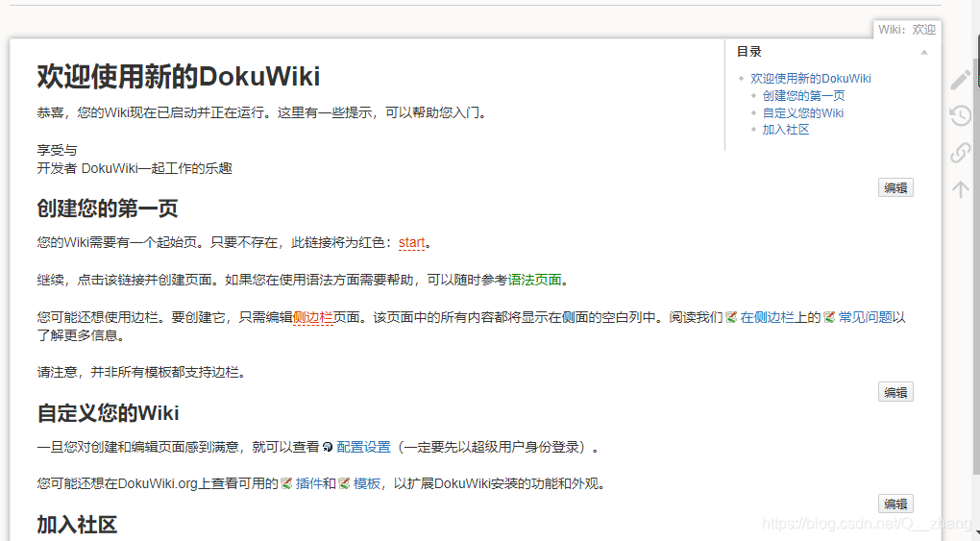Click the DokuWiki icon before 配置设置
Viewport: 980px width, 541px height.
(x=328, y=447)
